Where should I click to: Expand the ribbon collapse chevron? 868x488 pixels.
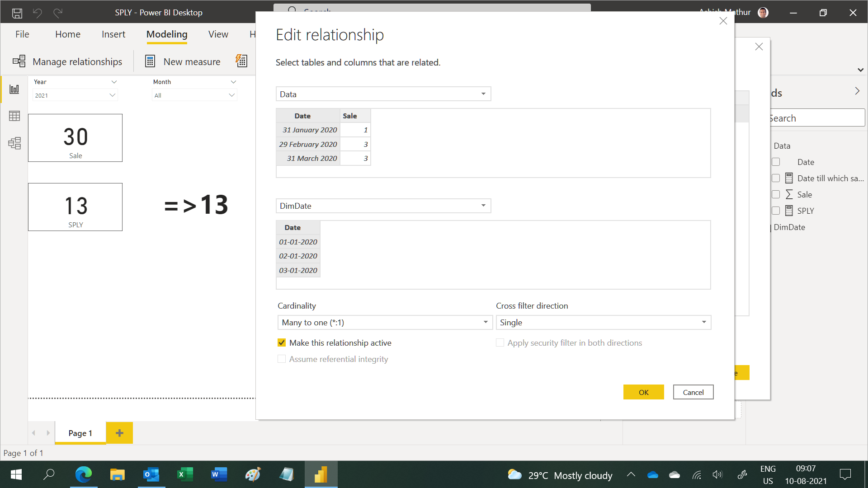click(x=860, y=70)
